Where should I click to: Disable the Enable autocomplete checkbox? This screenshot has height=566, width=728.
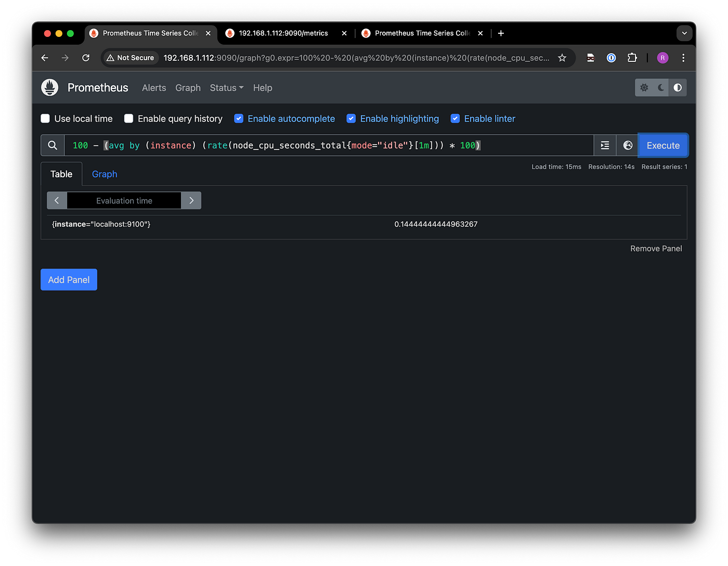click(x=239, y=119)
